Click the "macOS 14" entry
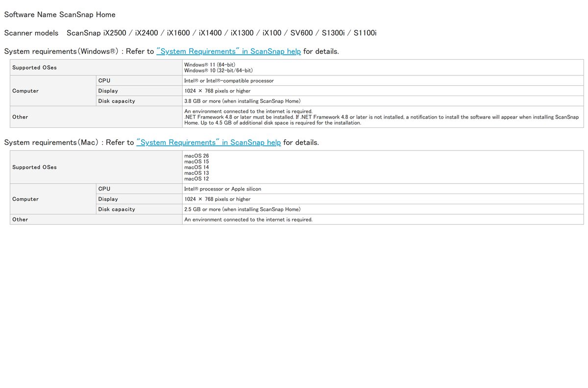Viewport: 588px width, 388px height. 196,168
